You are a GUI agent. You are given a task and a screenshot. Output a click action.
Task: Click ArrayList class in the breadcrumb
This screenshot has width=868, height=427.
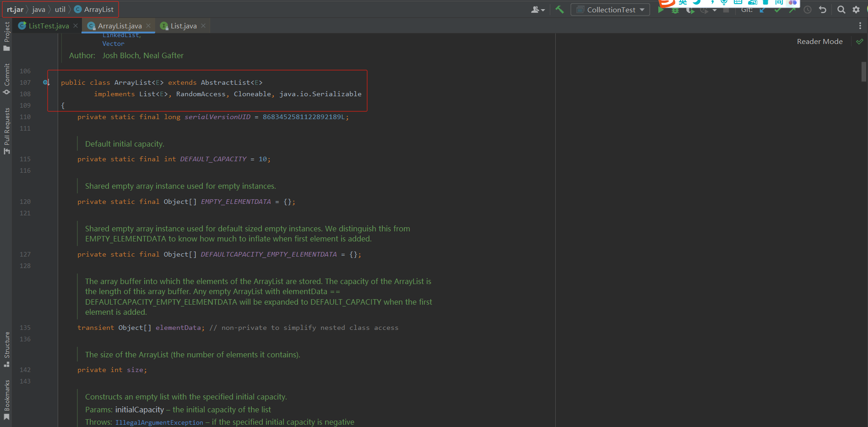(94, 10)
